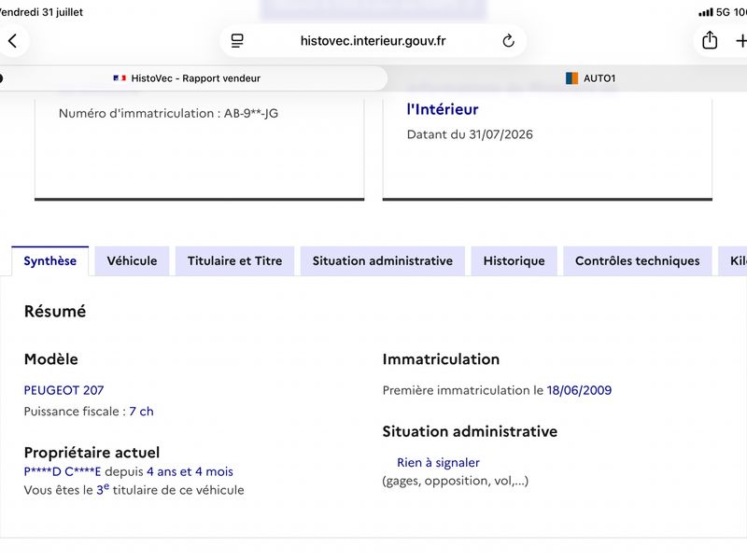
Task: Click the Résumé heading
Action: tap(55, 312)
